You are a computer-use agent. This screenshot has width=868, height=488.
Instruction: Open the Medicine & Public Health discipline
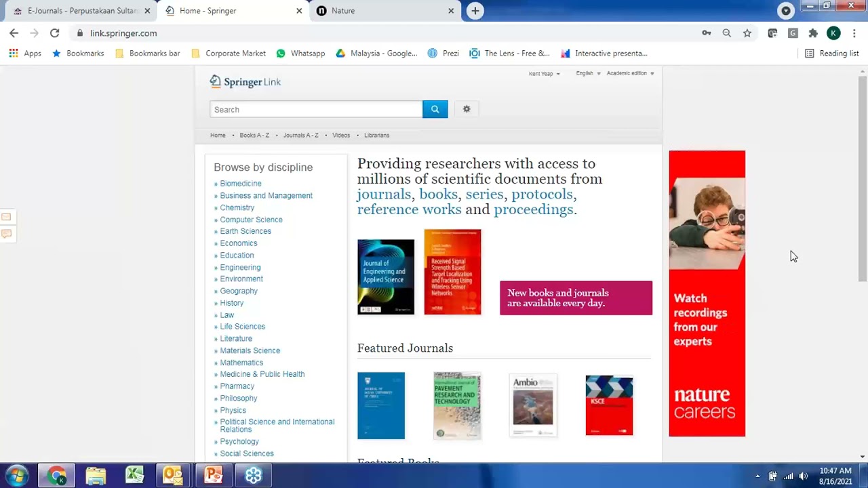[262, 374]
